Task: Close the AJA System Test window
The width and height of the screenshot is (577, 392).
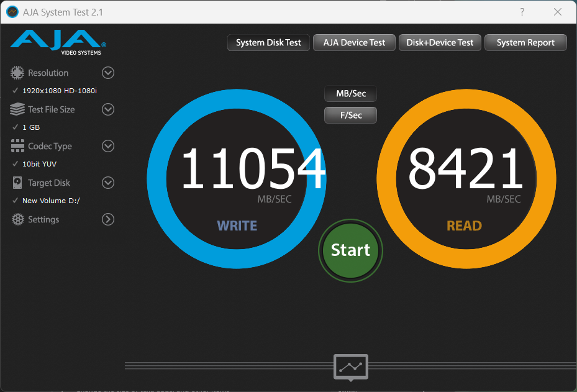Action: tap(558, 12)
